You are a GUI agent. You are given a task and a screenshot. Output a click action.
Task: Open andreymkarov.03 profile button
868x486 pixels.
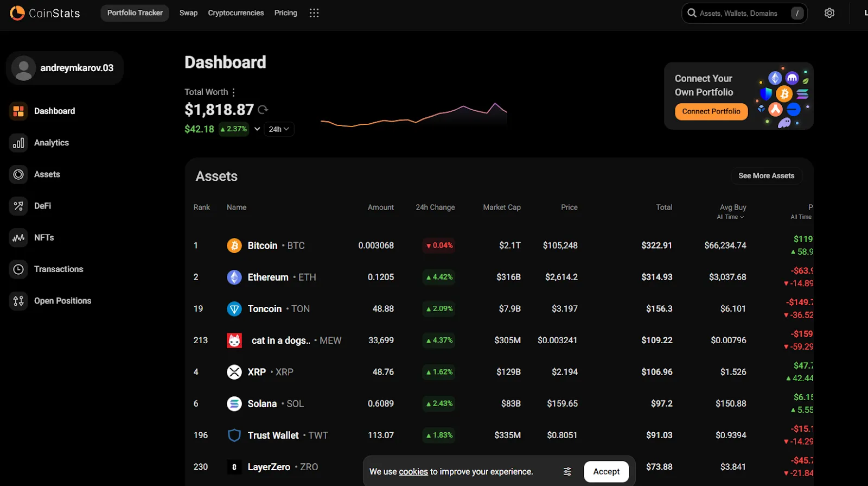coord(65,68)
